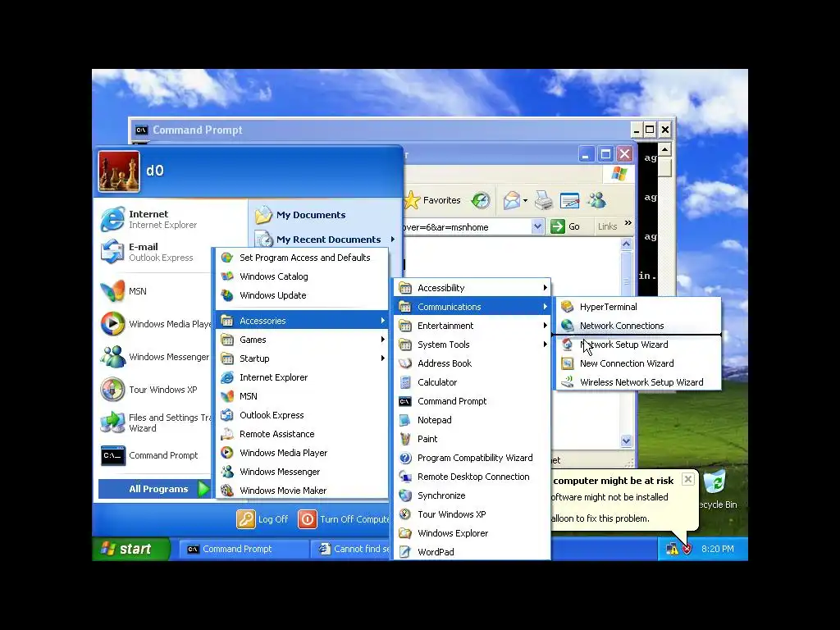Image resolution: width=840 pixels, height=630 pixels.
Task: Close the security warning balloon
Action: point(688,479)
